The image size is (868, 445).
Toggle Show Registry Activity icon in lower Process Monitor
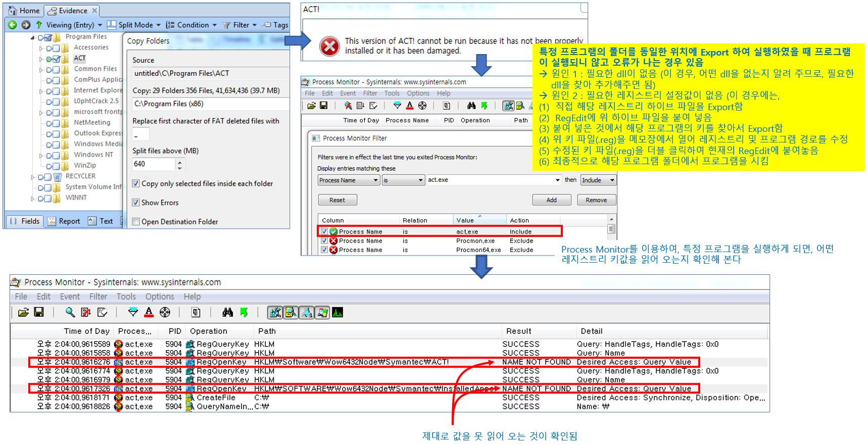[275, 313]
